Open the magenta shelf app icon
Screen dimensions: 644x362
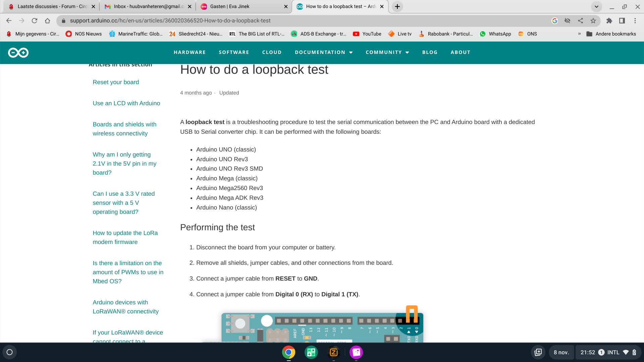[x=356, y=352]
